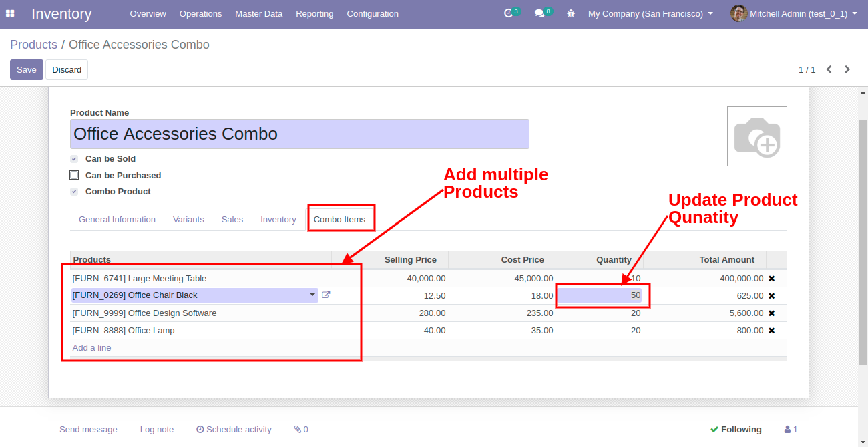Save the product form
The width and height of the screenshot is (868, 447).
click(27, 69)
